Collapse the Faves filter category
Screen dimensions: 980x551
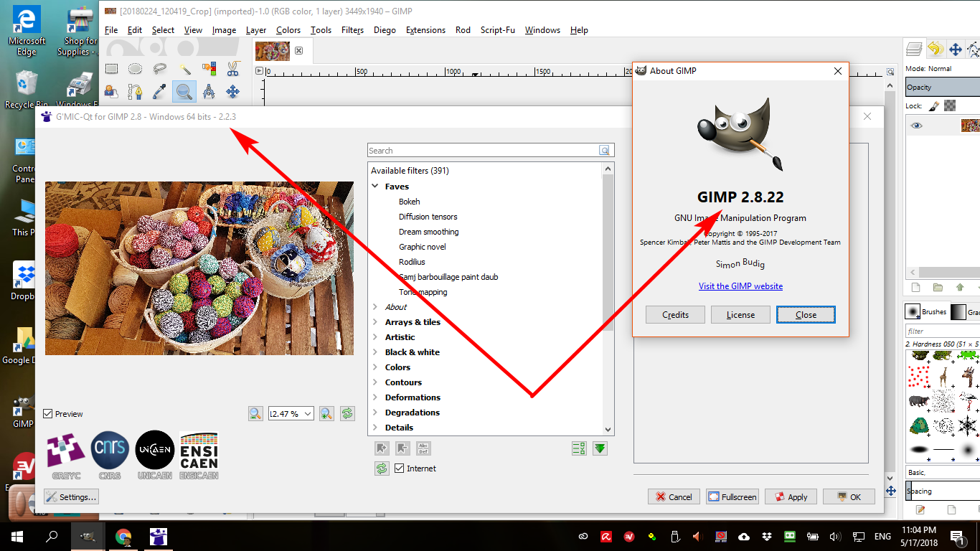pos(375,187)
